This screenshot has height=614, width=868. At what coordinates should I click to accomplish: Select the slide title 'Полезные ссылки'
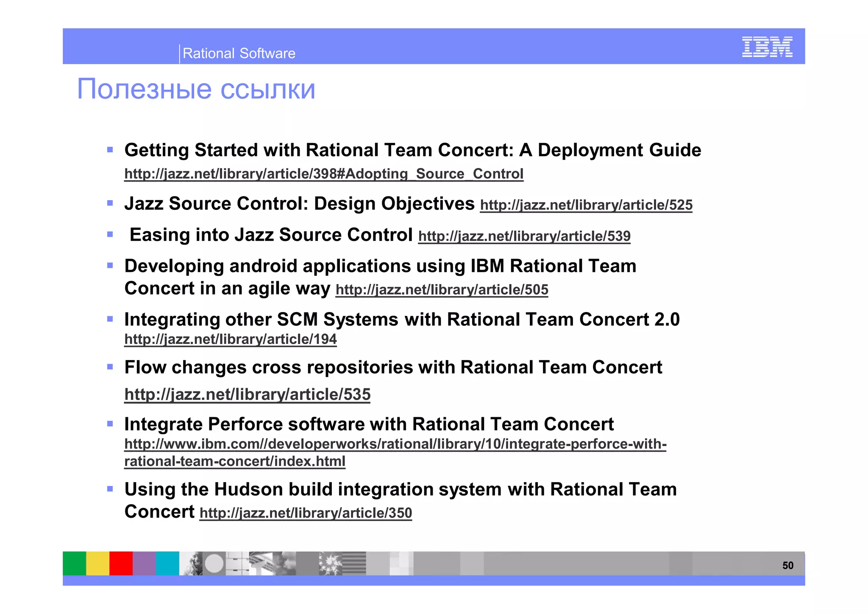coord(196,89)
